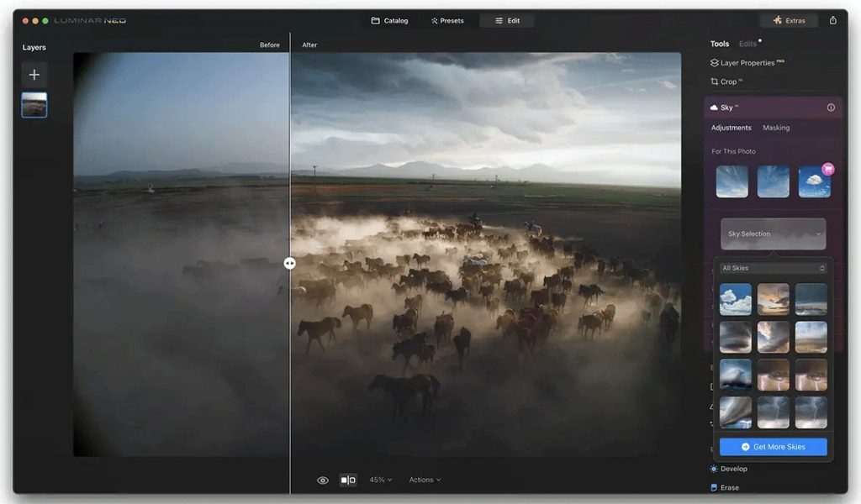Click the "Layers" panel heading
861x504 pixels.
pyautogui.click(x=34, y=48)
